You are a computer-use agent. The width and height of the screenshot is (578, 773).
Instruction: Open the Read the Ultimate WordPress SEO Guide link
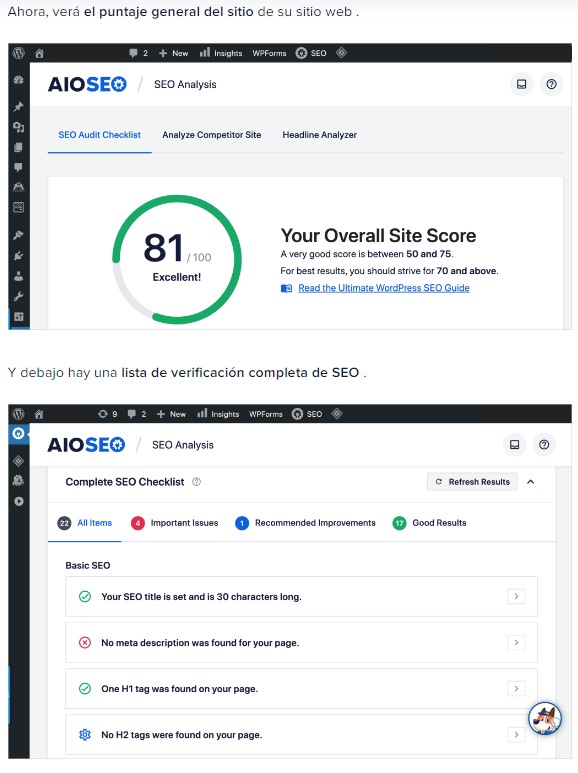(x=384, y=288)
